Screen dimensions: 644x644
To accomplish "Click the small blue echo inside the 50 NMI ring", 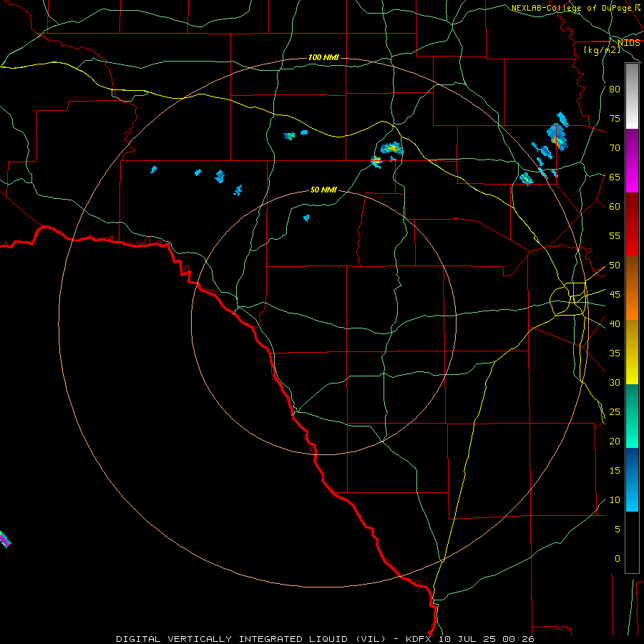I will [x=306, y=218].
